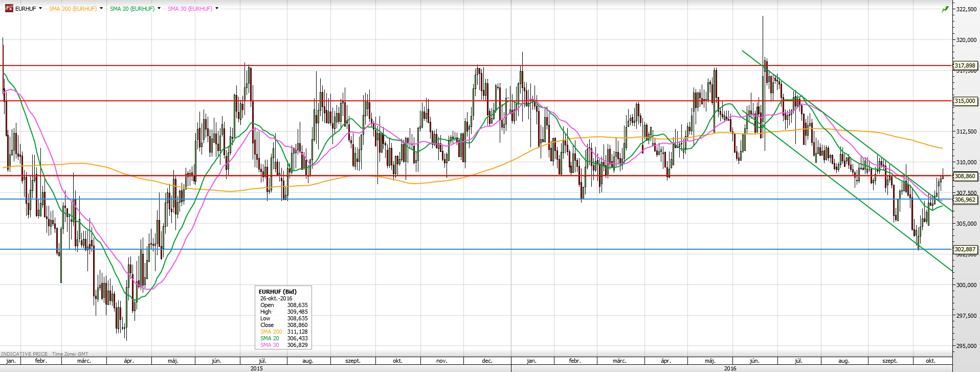Open the EURHUF symbol dropdown arrow
The width and height of the screenshot is (980, 372).
40,9
